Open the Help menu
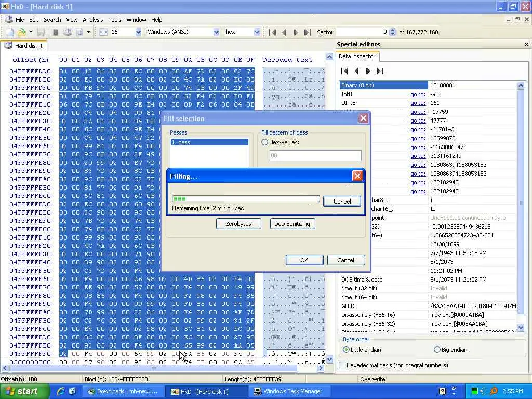 (157, 20)
